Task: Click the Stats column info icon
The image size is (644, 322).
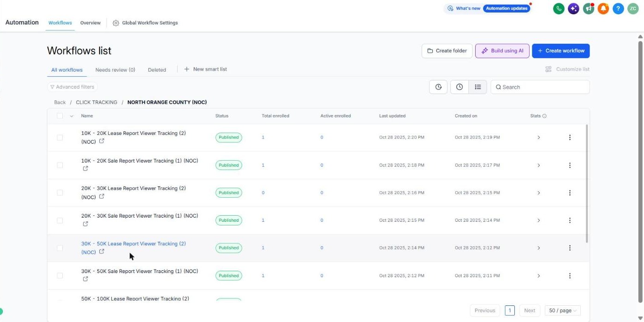Action: coord(544,116)
